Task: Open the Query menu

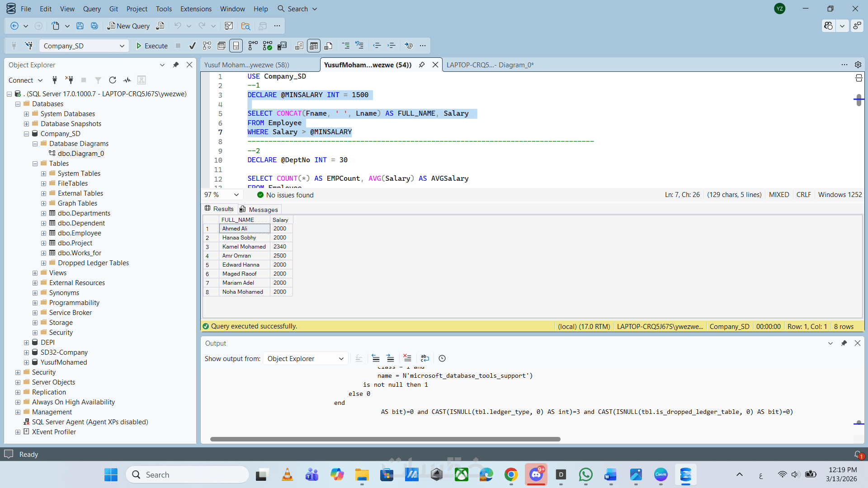Action: pyautogui.click(x=92, y=9)
